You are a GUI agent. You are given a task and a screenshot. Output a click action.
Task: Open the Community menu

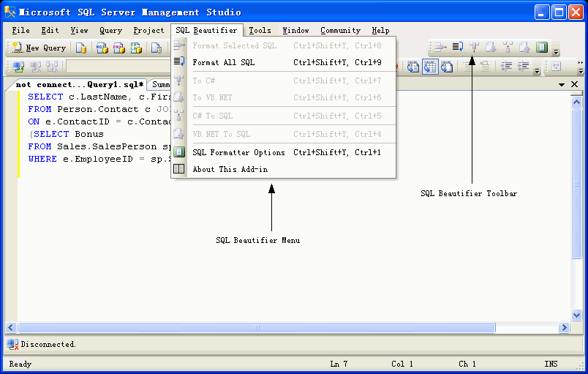coord(340,31)
